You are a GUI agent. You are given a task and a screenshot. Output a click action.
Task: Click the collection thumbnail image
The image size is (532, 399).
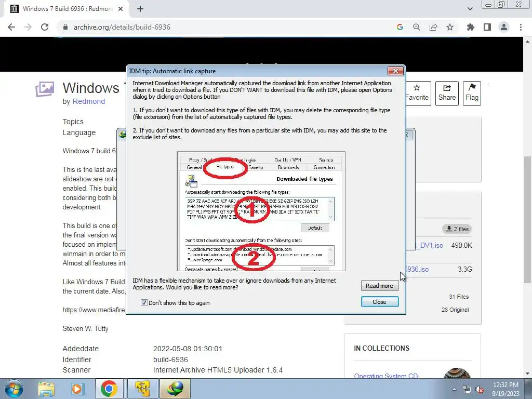(x=457, y=373)
